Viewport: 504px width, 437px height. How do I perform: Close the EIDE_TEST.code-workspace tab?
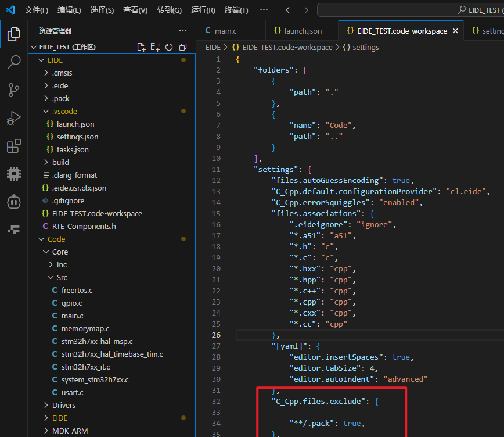(455, 31)
